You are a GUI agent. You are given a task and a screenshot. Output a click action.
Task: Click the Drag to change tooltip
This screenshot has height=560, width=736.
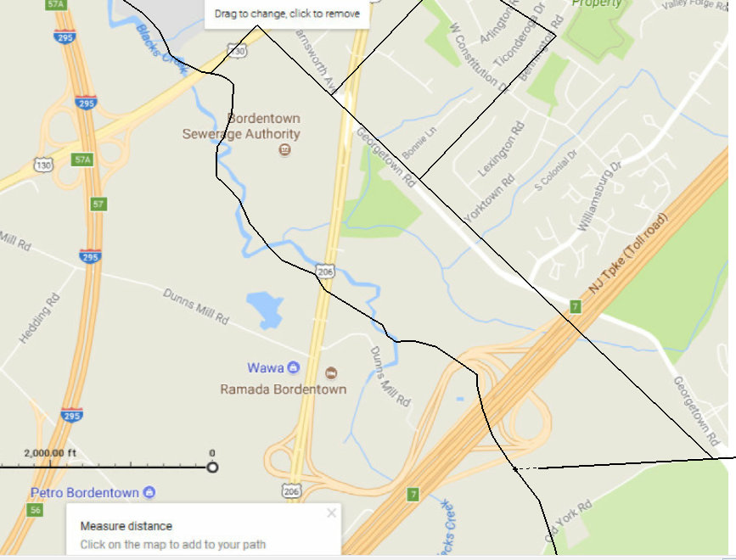[x=287, y=14]
